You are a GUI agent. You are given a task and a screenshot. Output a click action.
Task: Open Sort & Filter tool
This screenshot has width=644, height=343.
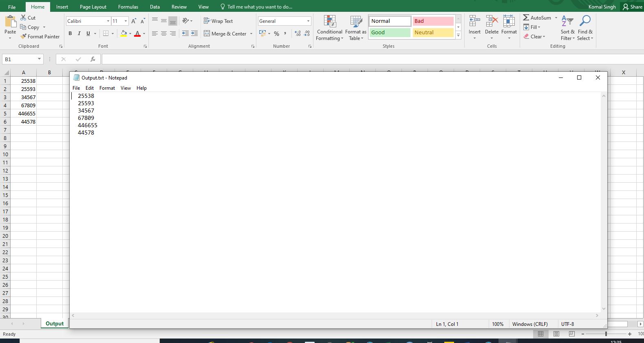(x=567, y=28)
